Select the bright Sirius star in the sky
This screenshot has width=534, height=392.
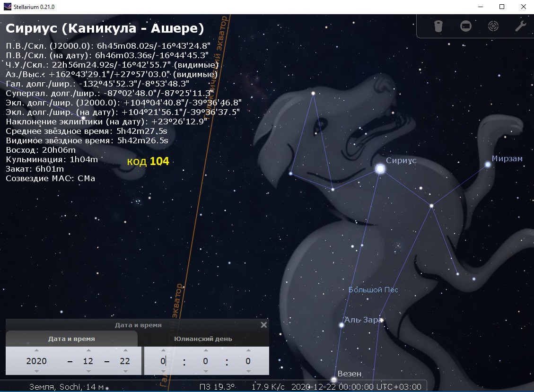[380, 169]
